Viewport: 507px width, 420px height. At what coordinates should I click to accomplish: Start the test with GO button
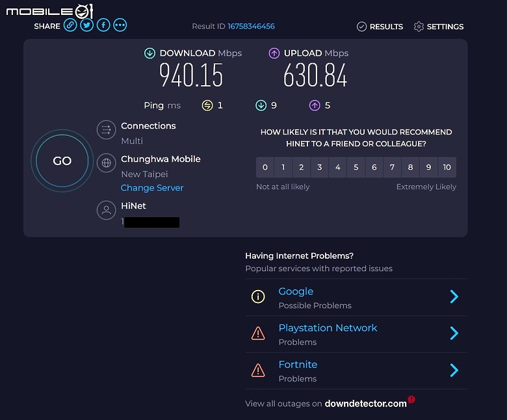62,161
